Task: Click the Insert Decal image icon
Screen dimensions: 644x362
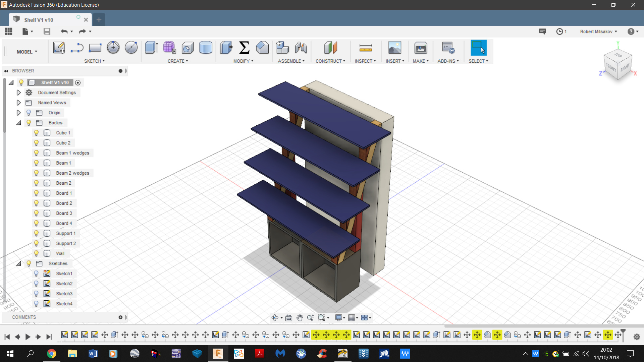Action: (x=395, y=48)
